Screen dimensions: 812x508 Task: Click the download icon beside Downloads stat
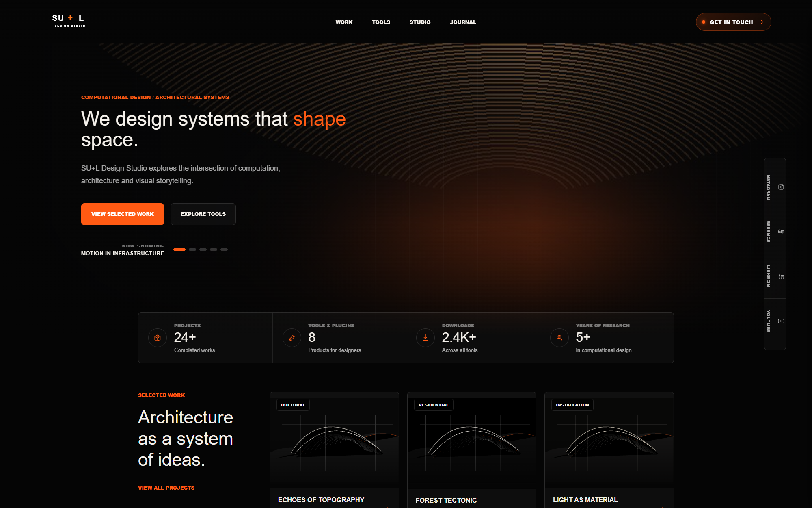[425, 338]
